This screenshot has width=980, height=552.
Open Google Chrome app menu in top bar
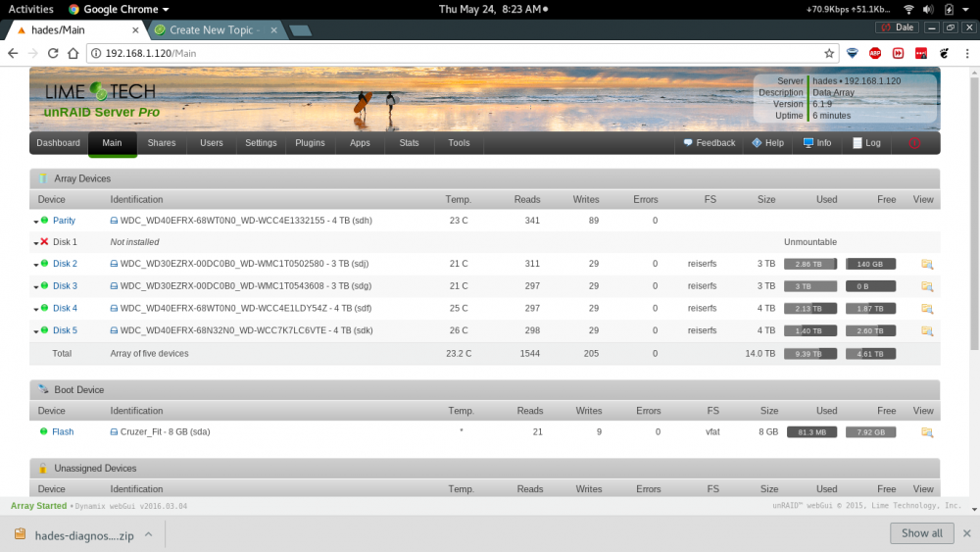click(x=119, y=10)
